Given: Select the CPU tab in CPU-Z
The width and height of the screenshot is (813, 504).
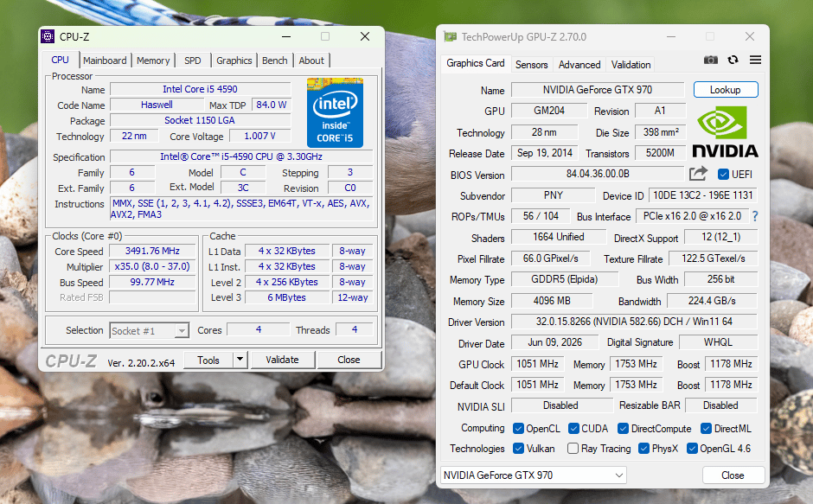Looking at the screenshot, I should (61, 60).
